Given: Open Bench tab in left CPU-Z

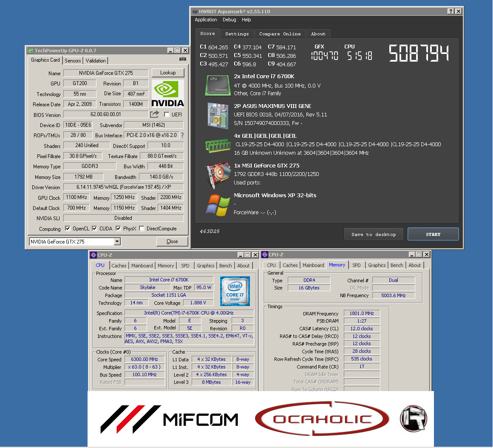Looking at the screenshot, I should pos(225,266).
